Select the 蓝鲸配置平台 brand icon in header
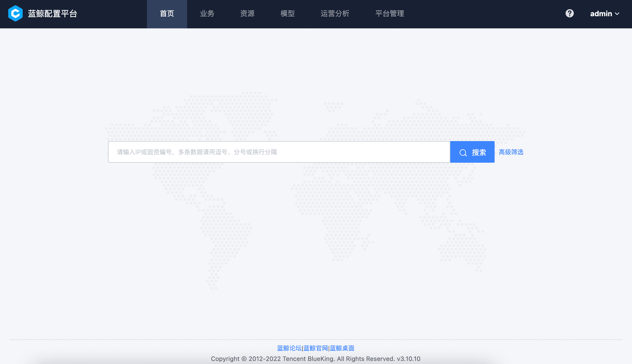The width and height of the screenshot is (632, 364). [15, 14]
